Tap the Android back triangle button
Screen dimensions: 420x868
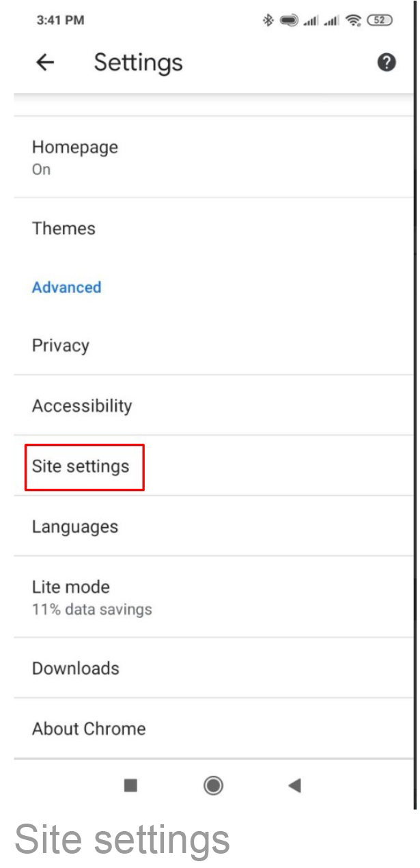pyautogui.click(x=294, y=785)
